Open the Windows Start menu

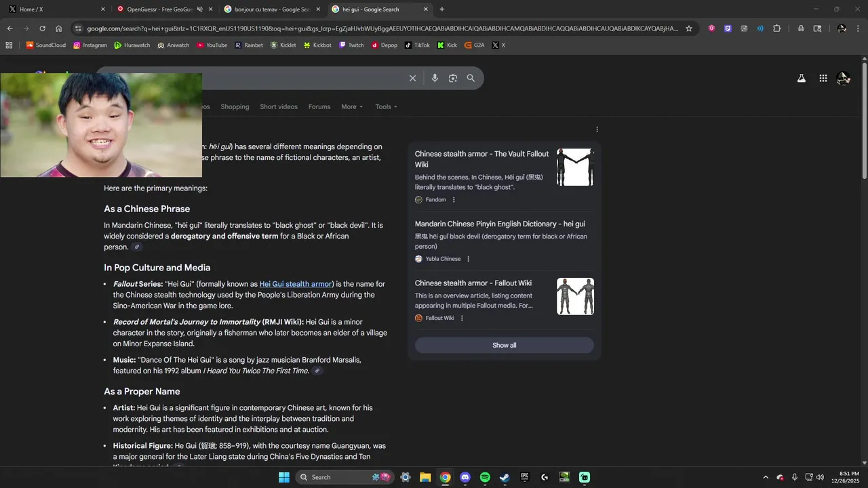[x=283, y=477]
